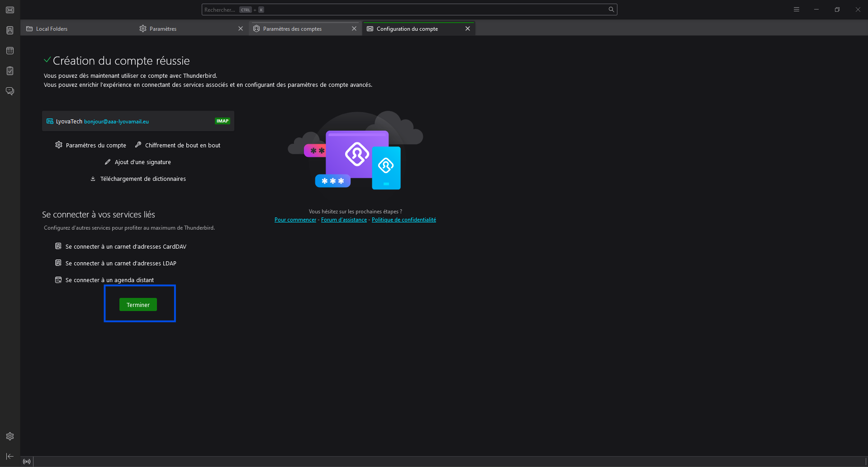Click the LDAP address book icon
868x467 pixels.
tap(58, 263)
